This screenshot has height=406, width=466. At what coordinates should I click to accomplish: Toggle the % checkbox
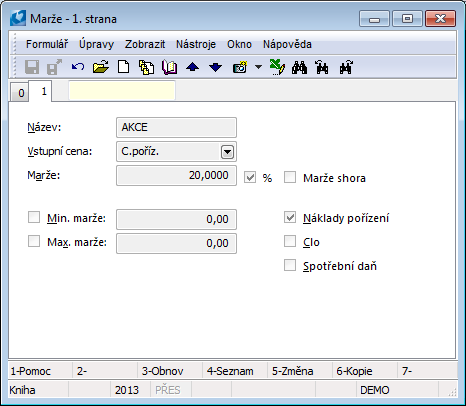click(250, 177)
